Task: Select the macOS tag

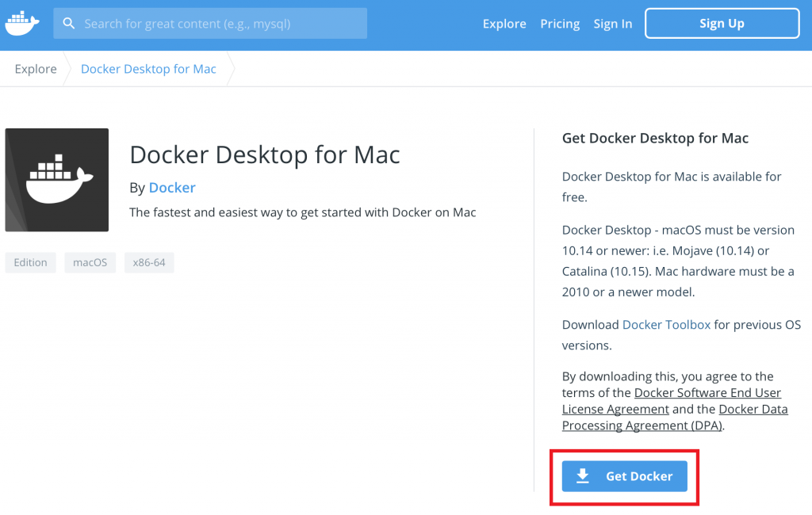Action: (90, 262)
